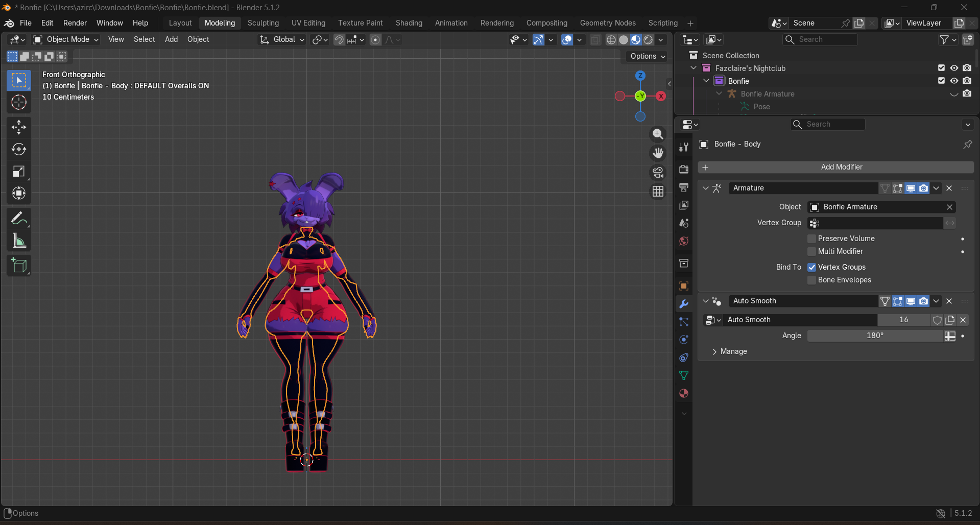980x525 pixels.
Task: Disable Bonfie Armature in renders
Action: pyautogui.click(x=967, y=93)
